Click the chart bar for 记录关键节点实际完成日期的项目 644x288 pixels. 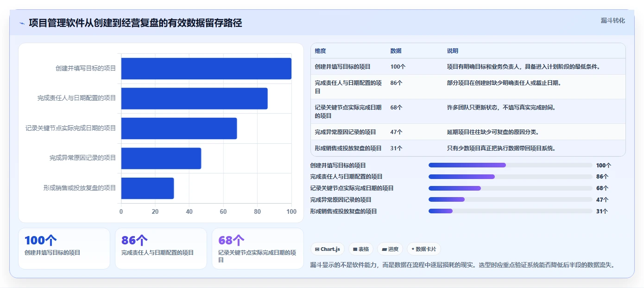pos(179,128)
